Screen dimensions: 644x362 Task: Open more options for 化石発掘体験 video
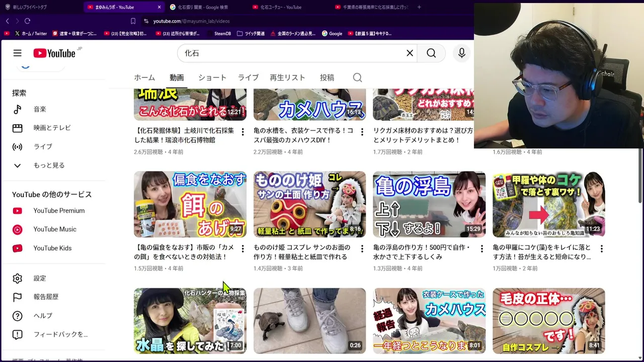(x=243, y=132)
